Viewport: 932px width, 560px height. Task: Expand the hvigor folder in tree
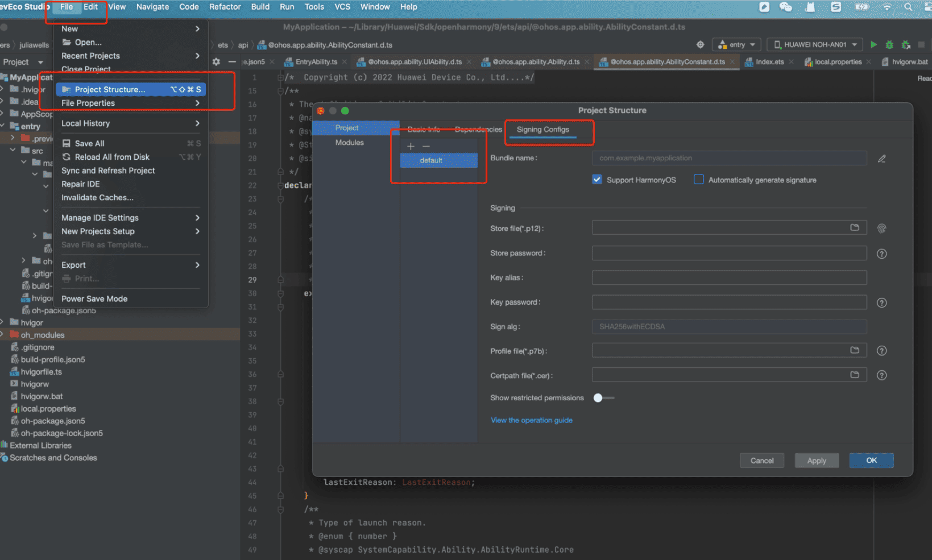pyautogui.click(x=3, y=322)
